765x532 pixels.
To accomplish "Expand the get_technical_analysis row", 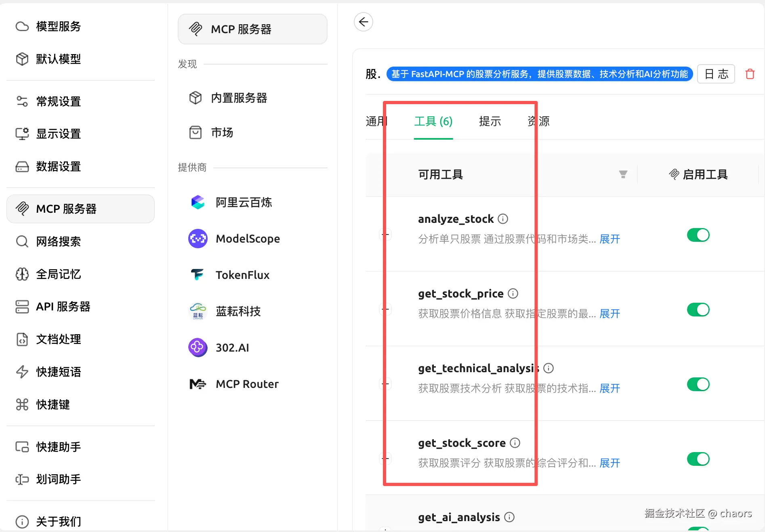I will (386, 383).
